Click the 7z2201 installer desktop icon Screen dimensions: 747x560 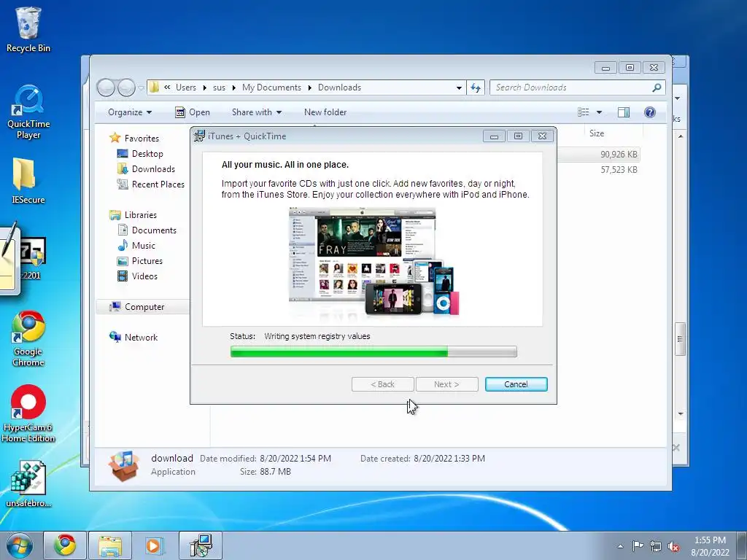point(32,259)
